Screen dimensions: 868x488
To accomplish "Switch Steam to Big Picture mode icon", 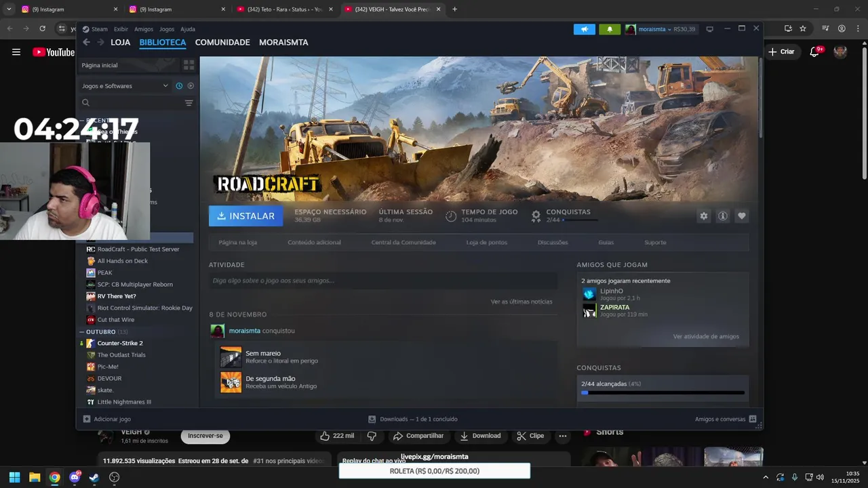I will 710,29.
